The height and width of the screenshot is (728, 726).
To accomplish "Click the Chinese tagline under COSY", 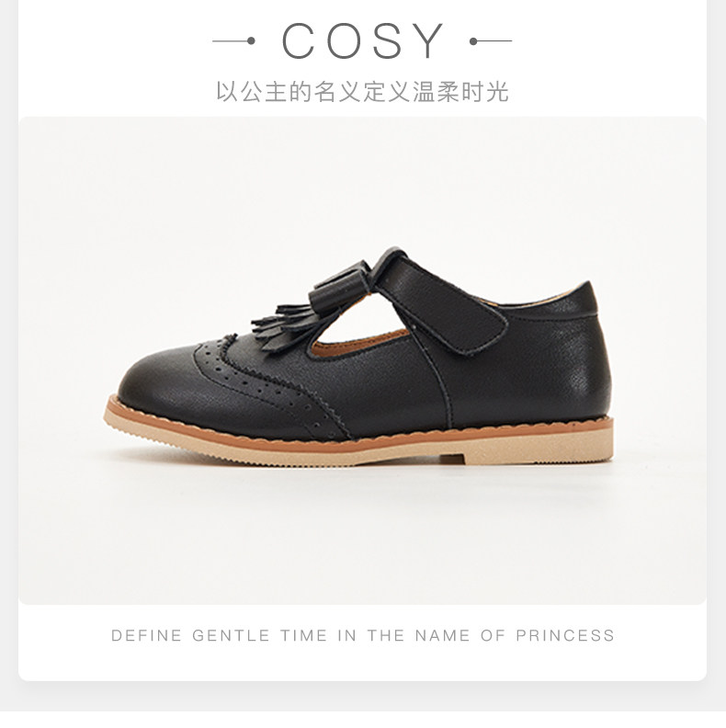I will point(362,91).
